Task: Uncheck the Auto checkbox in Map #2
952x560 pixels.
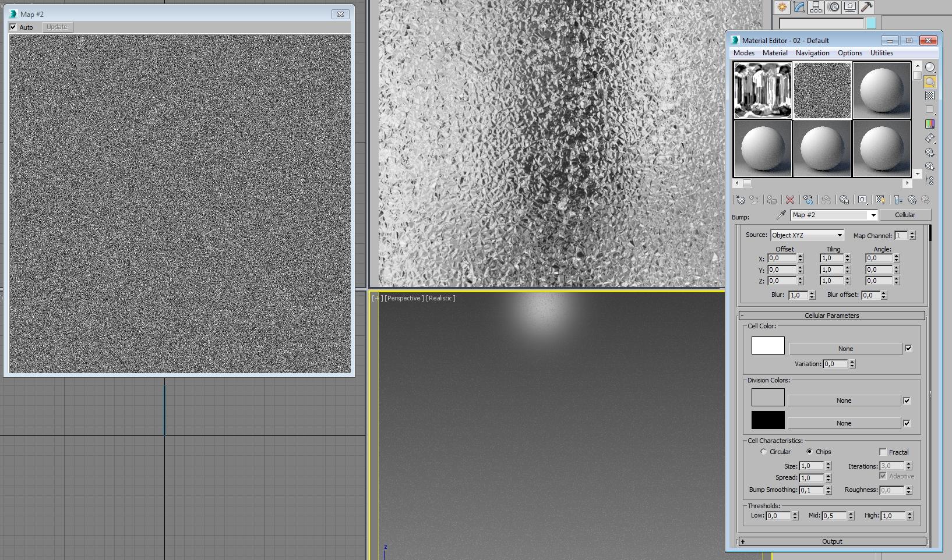Action: pyautogui.click(x=13, y=27)
